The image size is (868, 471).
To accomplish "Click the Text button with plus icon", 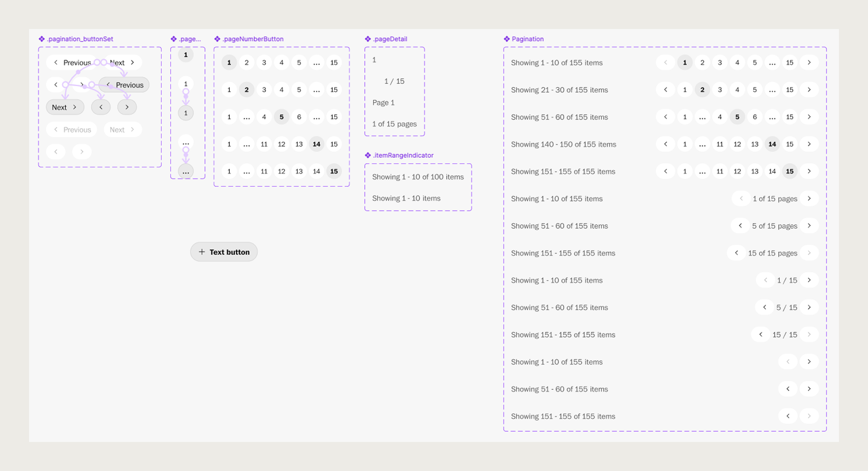I will click(x=224, y=252).
